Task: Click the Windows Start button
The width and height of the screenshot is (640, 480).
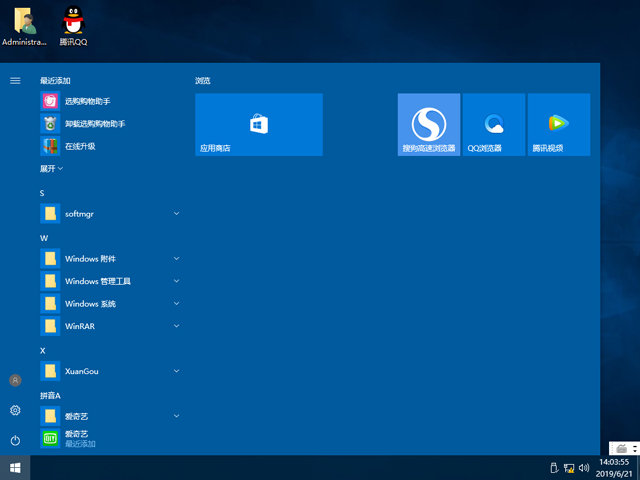Action: pyautogui.click(x=15, y=467)
